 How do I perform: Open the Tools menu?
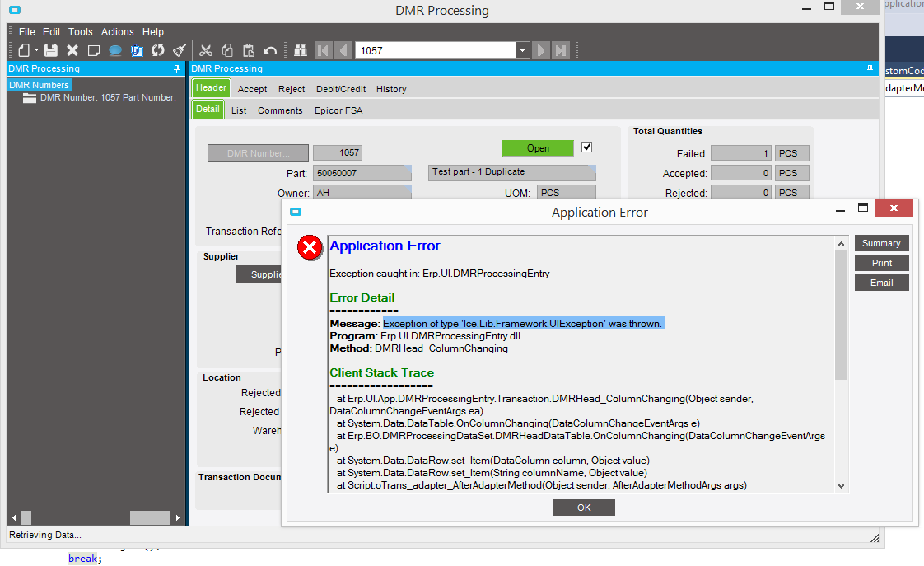click(80, 32)
